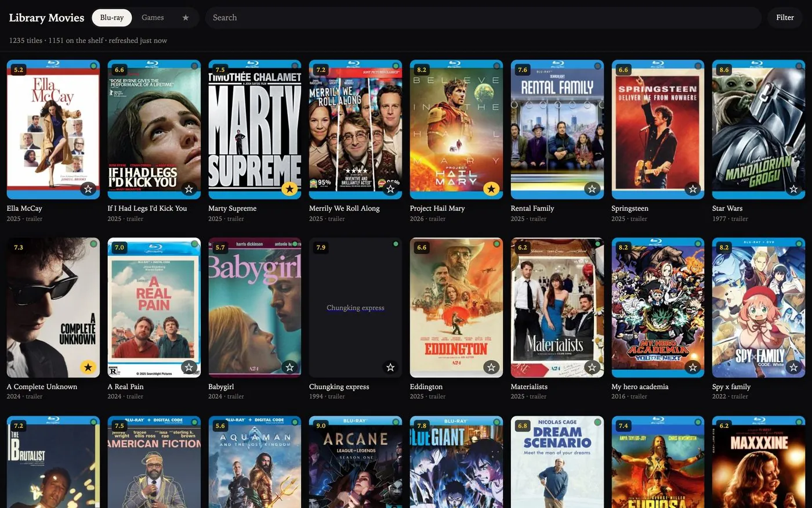The image size is (812, 508).
Task: Unfavorite A Complete Unknown via gold star
Action: (88, 367)
